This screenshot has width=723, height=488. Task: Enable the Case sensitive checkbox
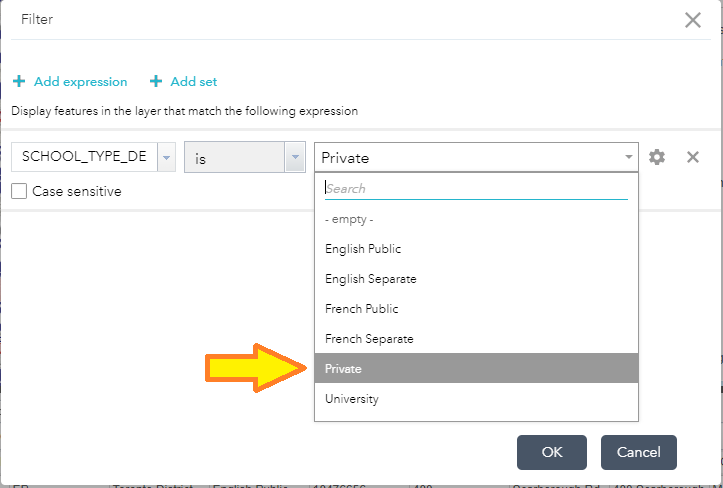19,191
